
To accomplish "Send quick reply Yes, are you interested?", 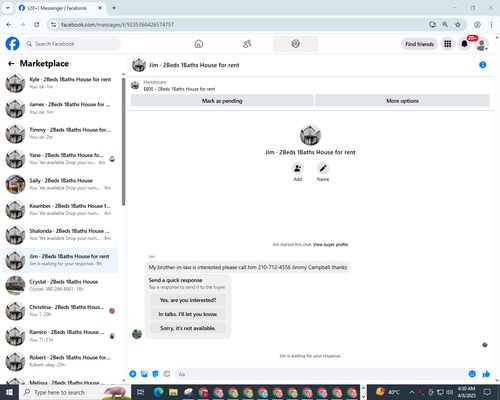I will pyautogui.click(x=188, y=300).
